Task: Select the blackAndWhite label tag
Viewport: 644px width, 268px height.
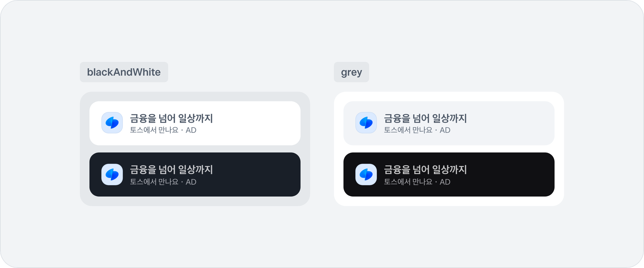Action: (124, 72)
